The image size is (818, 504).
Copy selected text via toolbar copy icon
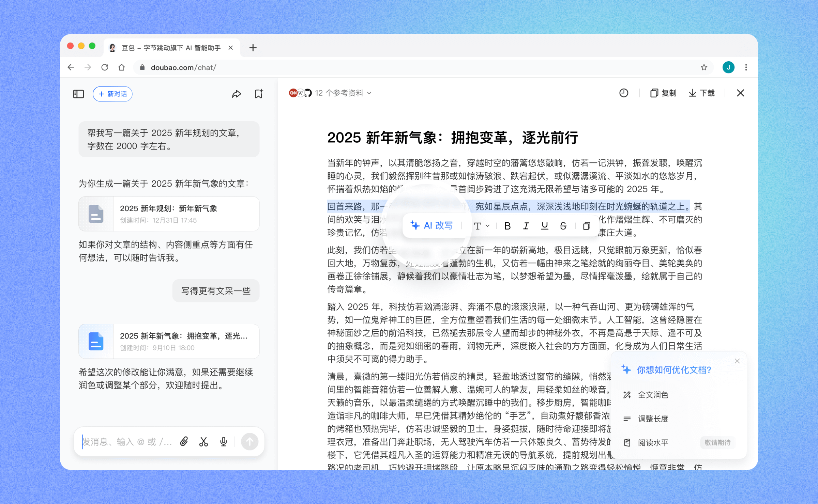[586, 226]
